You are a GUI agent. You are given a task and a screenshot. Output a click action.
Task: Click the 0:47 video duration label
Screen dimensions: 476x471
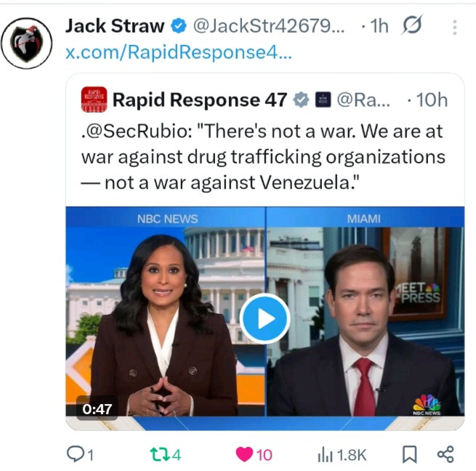tap(97, 408)
